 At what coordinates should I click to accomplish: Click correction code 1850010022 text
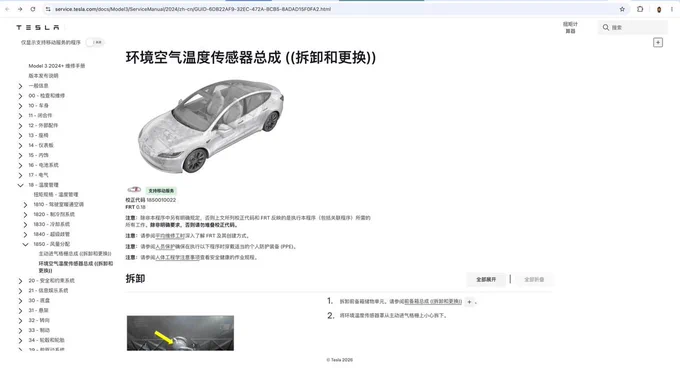[161, 200]
